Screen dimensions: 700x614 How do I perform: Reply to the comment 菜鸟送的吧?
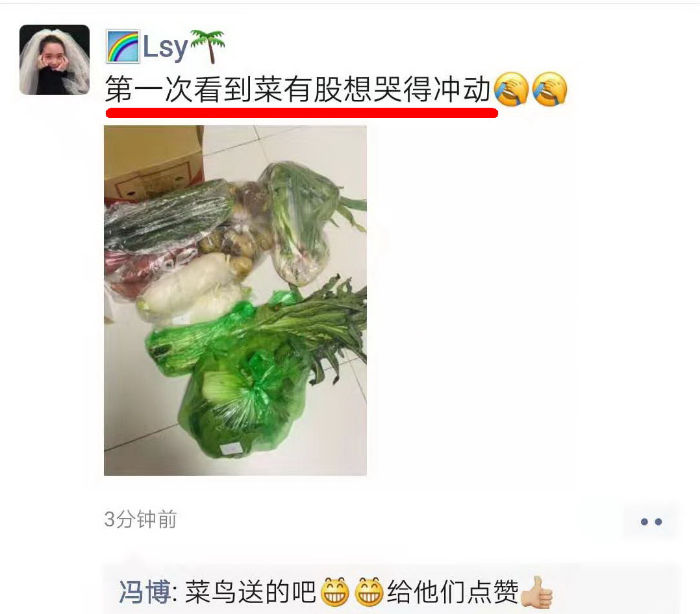tap(250, 593)
